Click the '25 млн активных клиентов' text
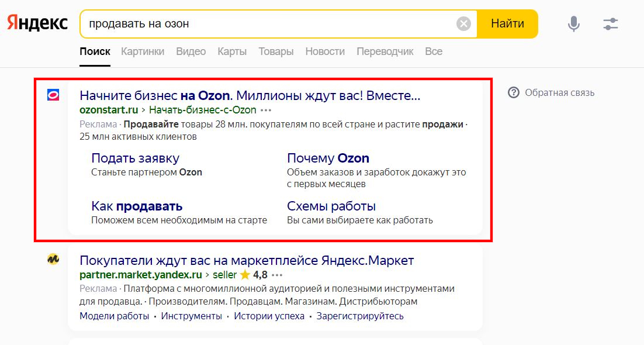644x345 pixels. point(138,136)
